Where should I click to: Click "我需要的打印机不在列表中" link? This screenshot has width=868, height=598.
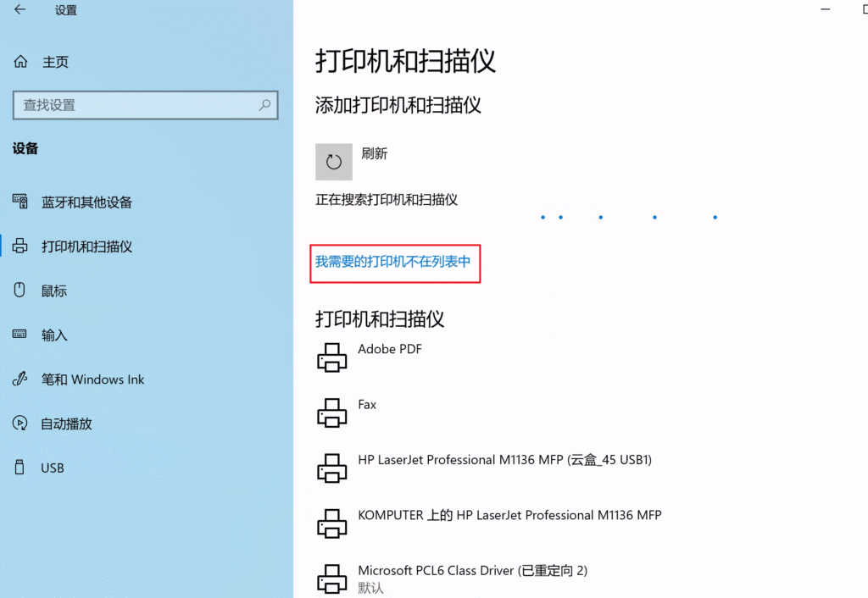392,262
